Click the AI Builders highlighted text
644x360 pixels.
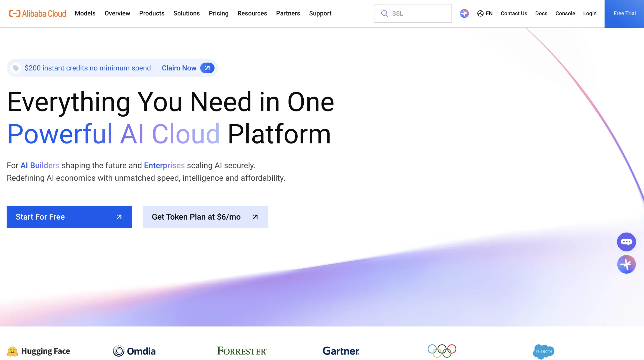tap(40, 165)
